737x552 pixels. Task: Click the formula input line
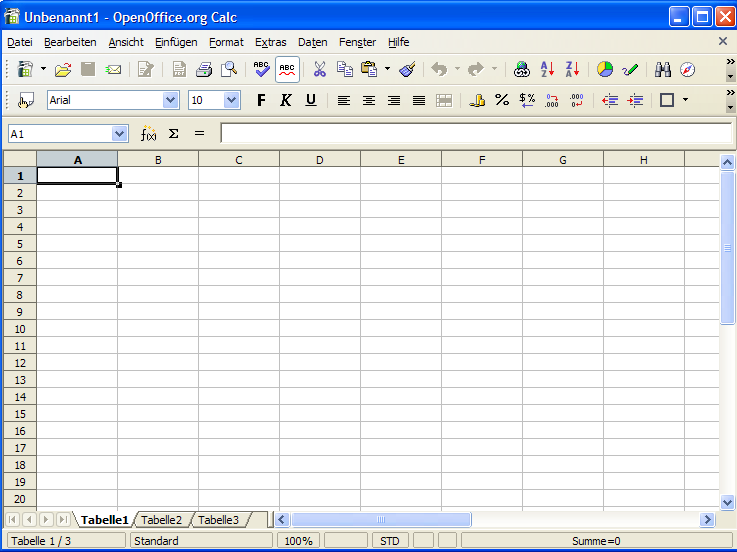coord(476,134)
